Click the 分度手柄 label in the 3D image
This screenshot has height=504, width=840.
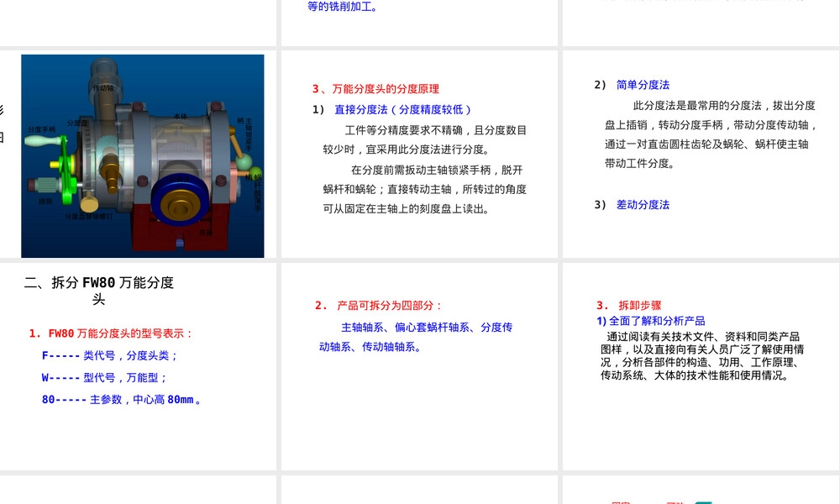click(x=42, y=129)
